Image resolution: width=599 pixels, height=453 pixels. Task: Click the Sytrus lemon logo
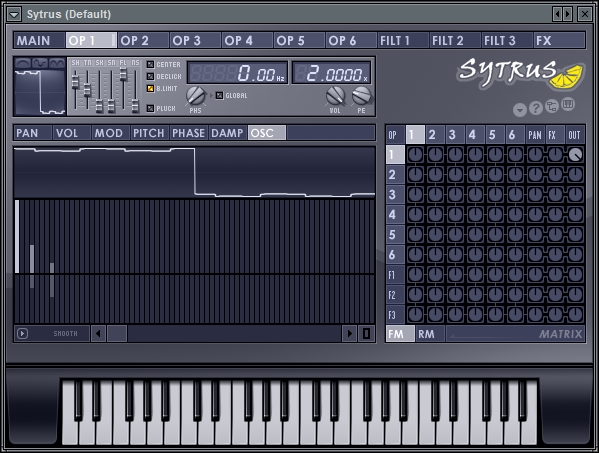(x=521, y=73)
